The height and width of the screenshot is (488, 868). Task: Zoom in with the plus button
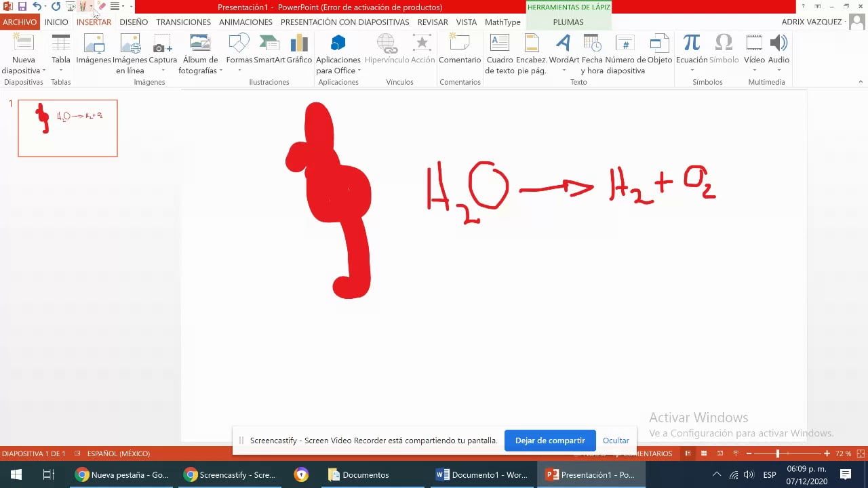pos(827,453)
